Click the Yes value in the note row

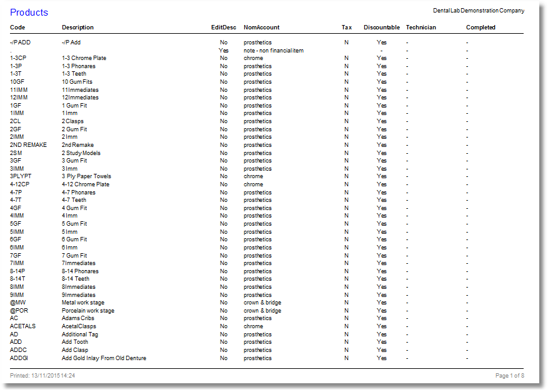pos(224,50)
